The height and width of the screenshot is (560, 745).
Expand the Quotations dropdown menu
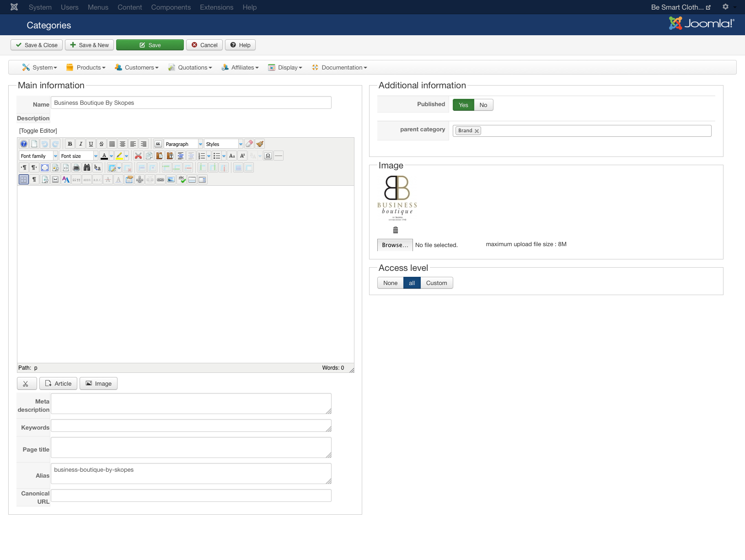coord(190,68)
